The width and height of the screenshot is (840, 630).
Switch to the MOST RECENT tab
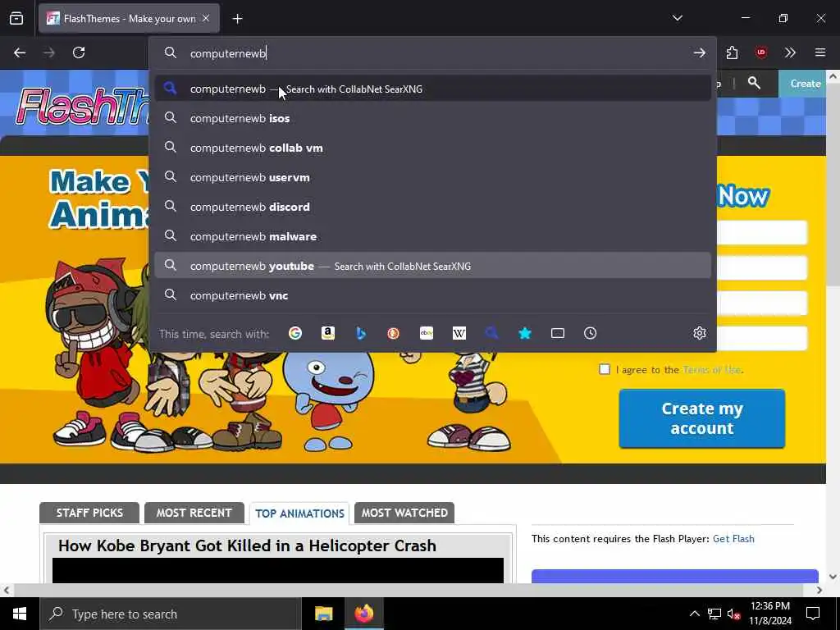194,513
